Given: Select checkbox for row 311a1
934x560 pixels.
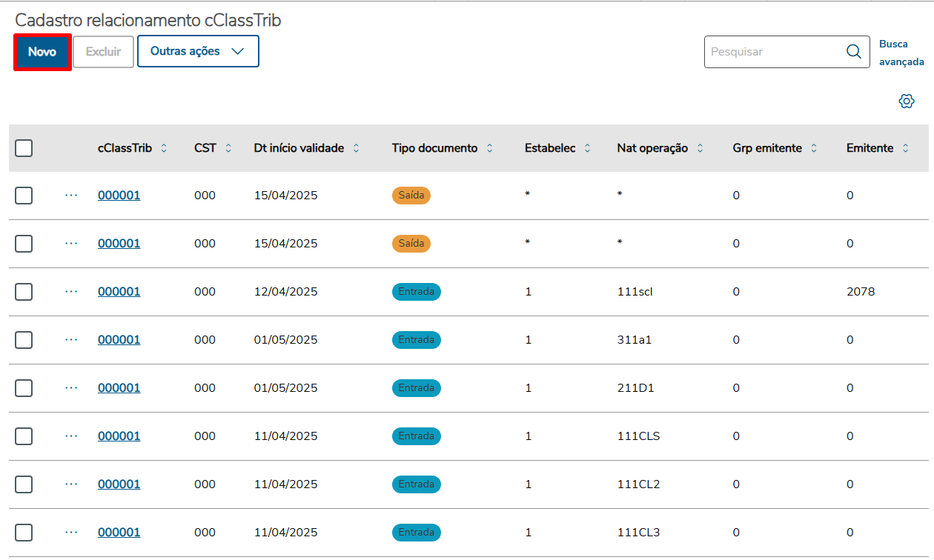Looking at the screenshot, I should point(24,340).
